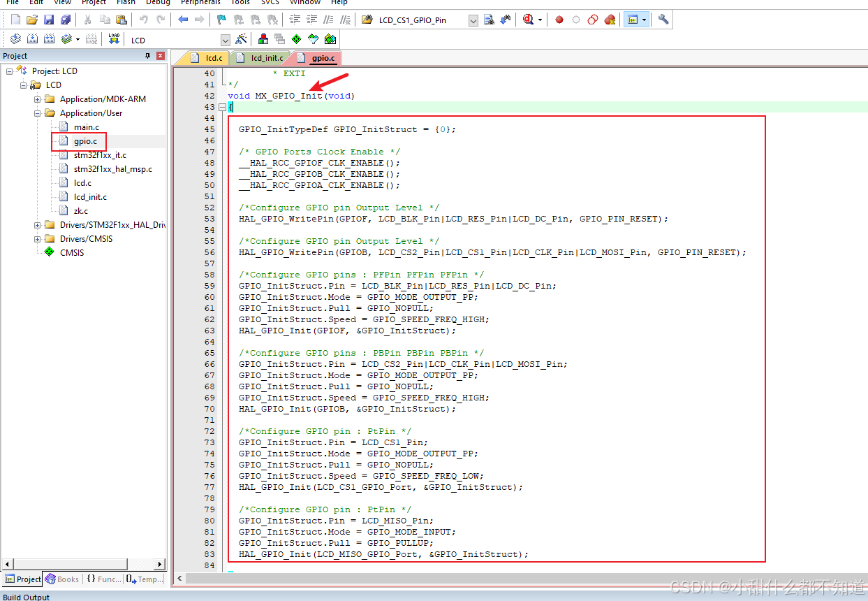Collapse the MX_GPIO_Init function body
This screenshot has width=868, height=601.
pos(222,107)
